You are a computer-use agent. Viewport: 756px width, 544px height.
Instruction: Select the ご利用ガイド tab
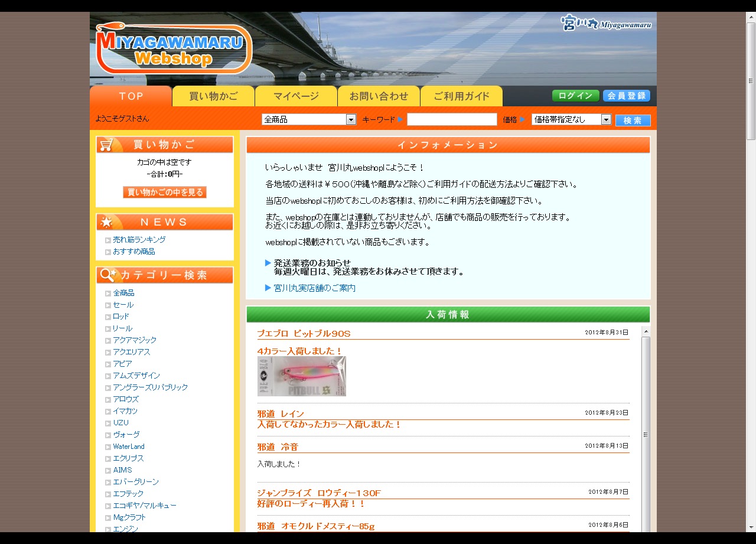click(x=461, y=96)
